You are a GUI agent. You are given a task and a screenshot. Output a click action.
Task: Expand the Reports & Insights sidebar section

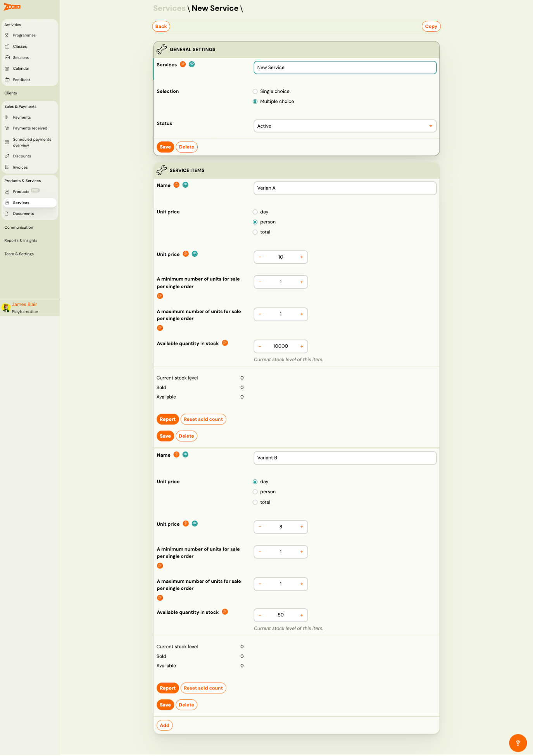click(21, 241)
